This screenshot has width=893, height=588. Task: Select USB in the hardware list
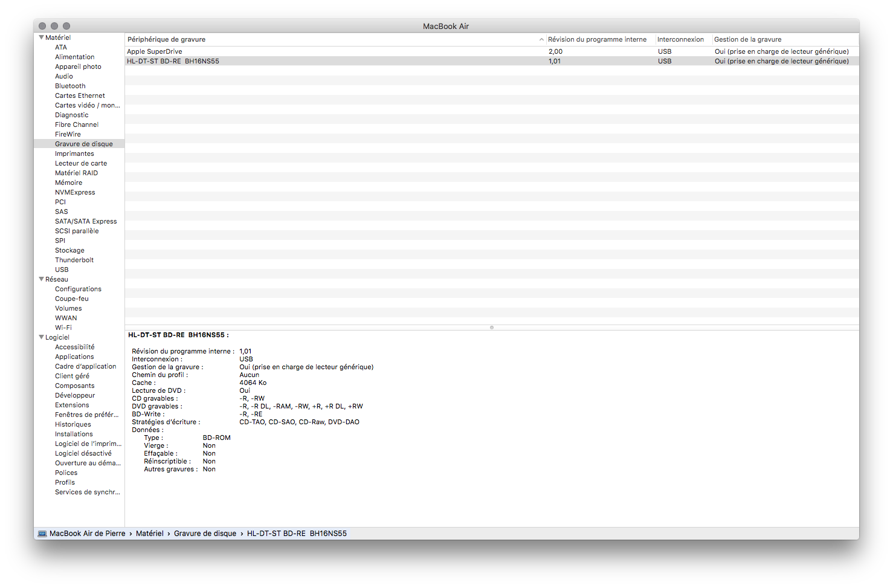point(62,270)
